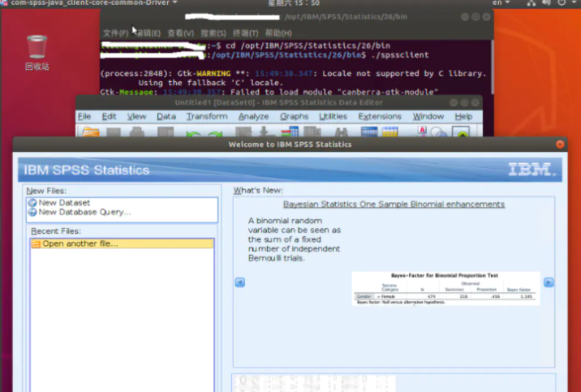Close the Welcome to IBM SPSS Statistics dialog
Viewport: 581px width, 392px height.
pyautogui.click(x=560, y=144)
